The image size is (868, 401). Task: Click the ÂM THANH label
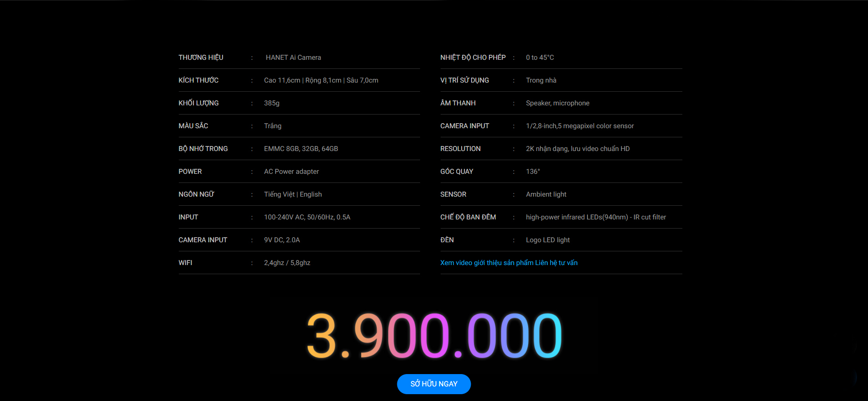(x=458, y=103)
